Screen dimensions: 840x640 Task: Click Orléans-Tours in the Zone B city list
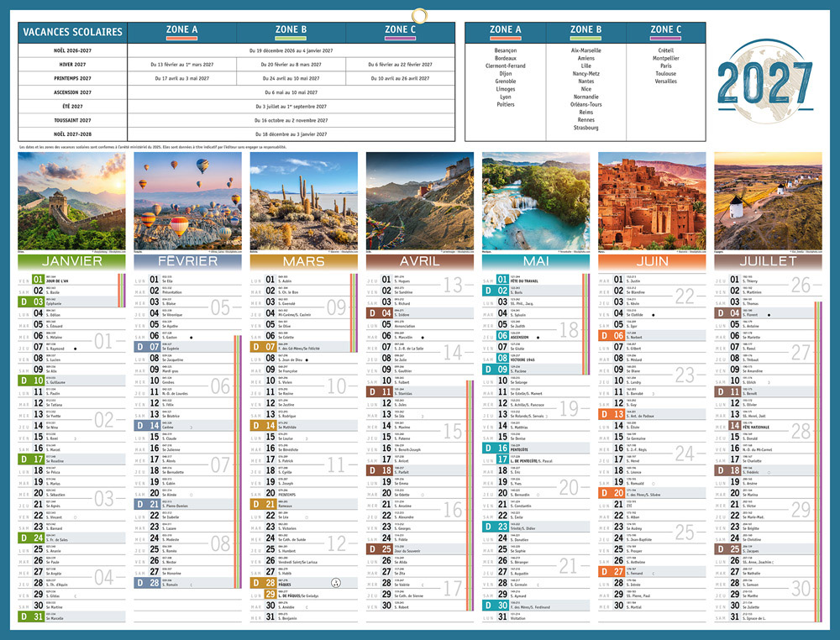pyautogui.click(x=586, y=104)
